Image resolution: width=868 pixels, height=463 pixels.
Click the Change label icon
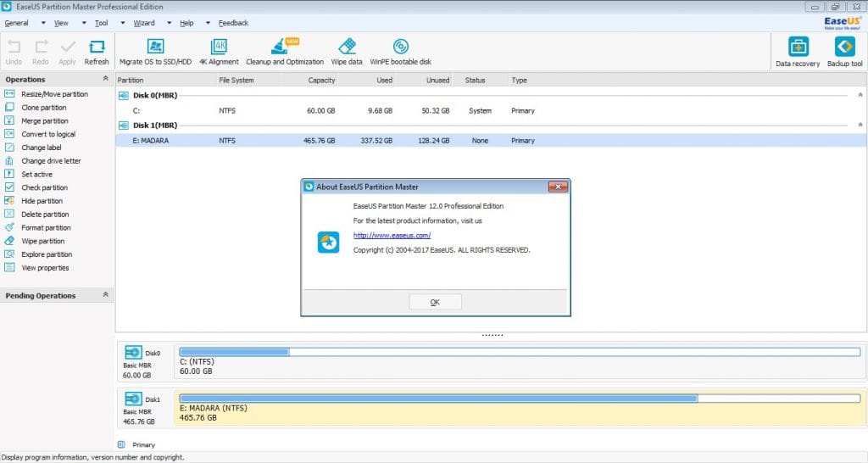tap(9, 147)
